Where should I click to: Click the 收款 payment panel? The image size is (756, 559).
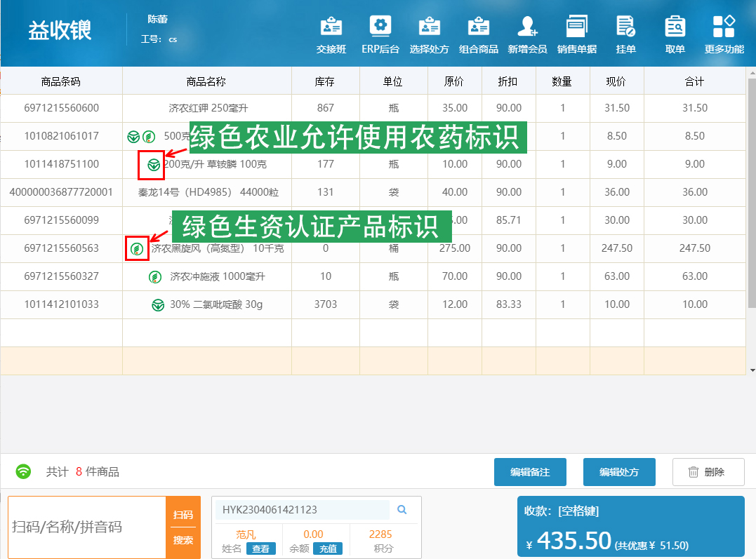(630, 527)
